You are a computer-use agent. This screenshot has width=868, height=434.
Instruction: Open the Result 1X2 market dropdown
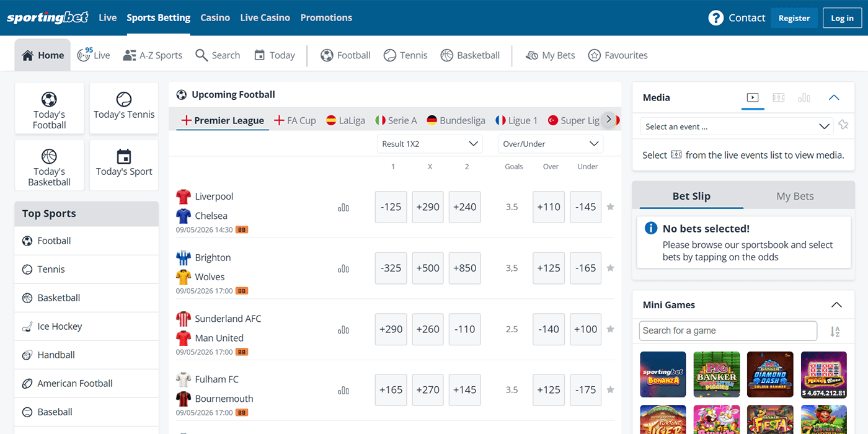click(x=430, y=144)
